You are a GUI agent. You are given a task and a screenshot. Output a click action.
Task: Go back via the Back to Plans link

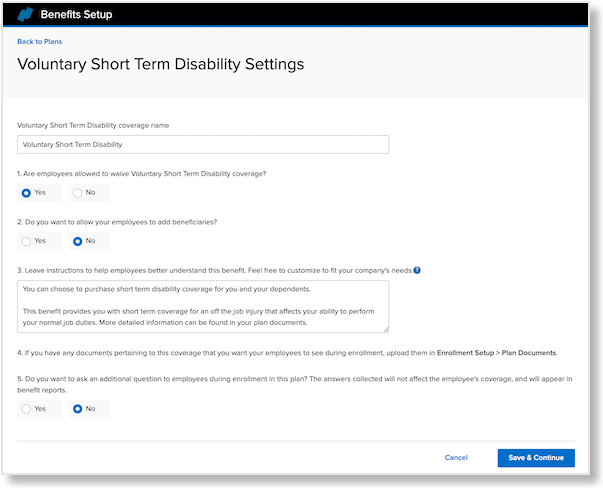tap(40, 41)
